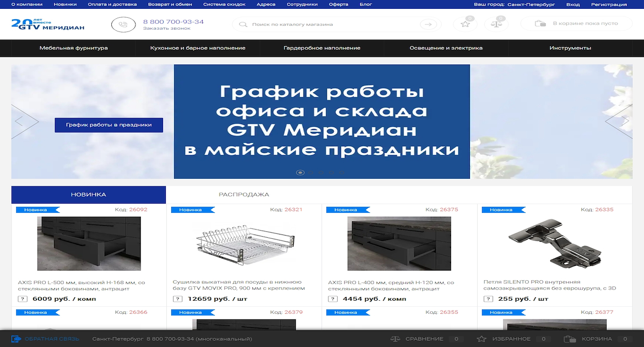Click price info icon for 6009 руб.
644x347 pixels.
pyautogui.click(x=23, y=299)
